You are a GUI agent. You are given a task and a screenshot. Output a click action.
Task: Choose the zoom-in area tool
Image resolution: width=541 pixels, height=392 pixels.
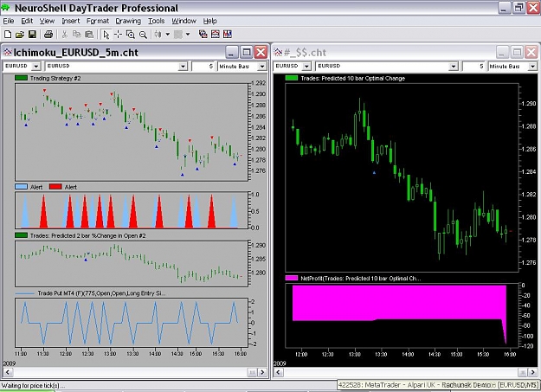130,34
